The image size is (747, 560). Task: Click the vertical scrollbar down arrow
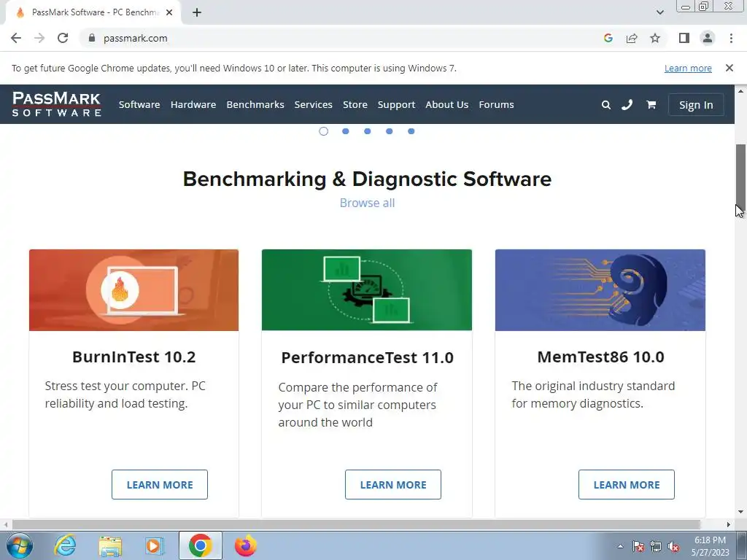[741, 512]
